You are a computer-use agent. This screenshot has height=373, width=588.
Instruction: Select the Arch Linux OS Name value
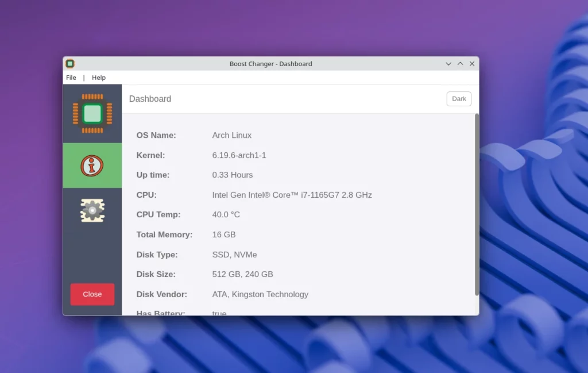click(x=231, y=135)
